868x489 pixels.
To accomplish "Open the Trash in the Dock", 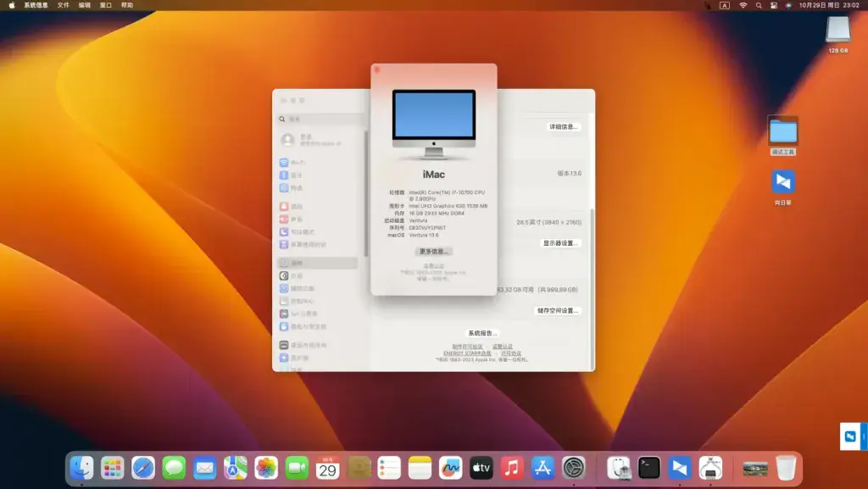I will pos(786,468).
